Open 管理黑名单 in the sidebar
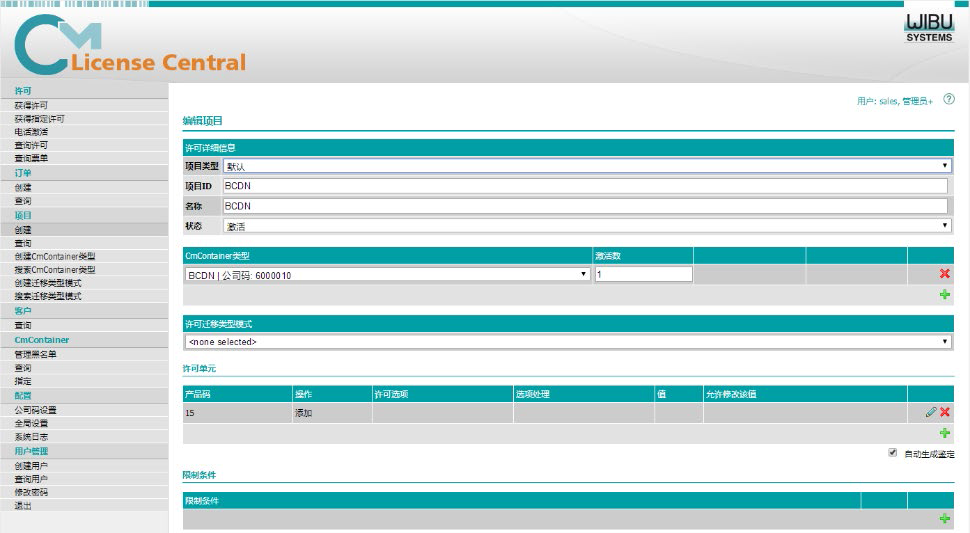Image resolution: width=970 pixels, height=533 pixels. 35,354
